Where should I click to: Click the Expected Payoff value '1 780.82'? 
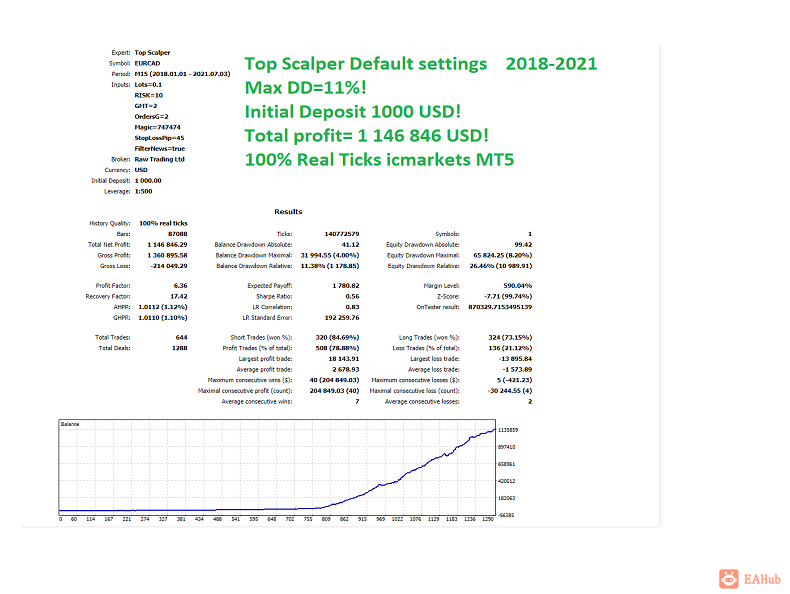(346, 286)
